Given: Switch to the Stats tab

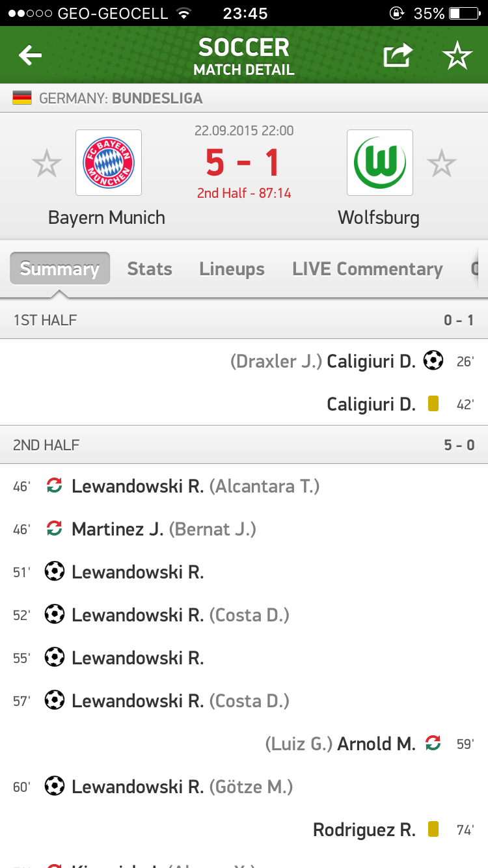Looking at the screenshot, I should click(x=150, y=269).
